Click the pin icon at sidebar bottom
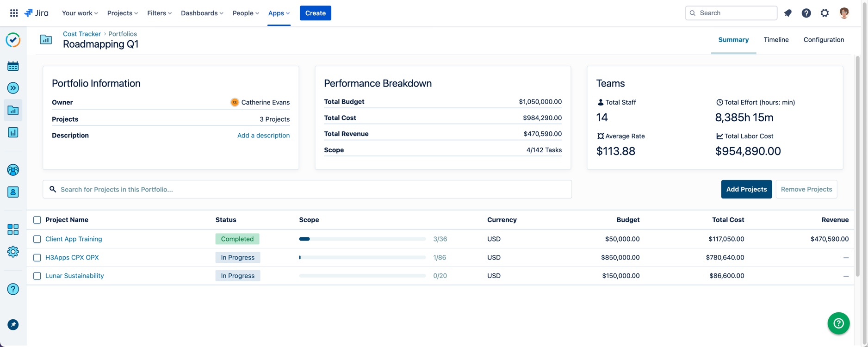Screen dimensions: 868x347 (x=13, y=325)
